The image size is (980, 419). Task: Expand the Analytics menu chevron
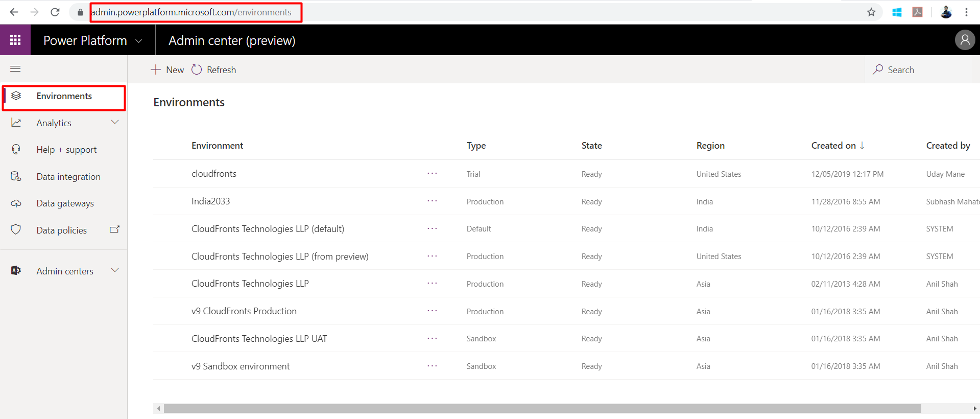point(115,122)
